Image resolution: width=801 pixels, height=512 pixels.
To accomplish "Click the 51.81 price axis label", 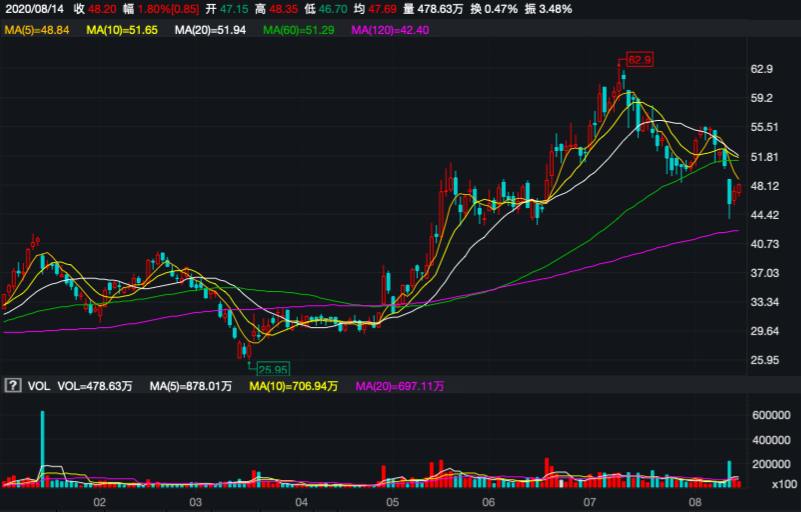I will click(763, 157).
